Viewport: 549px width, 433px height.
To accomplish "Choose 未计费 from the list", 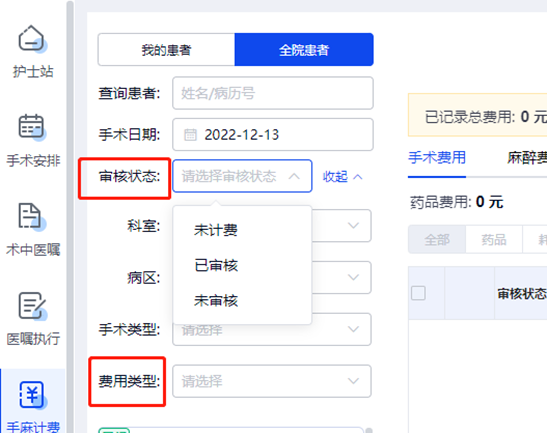I will coord(216,230).
